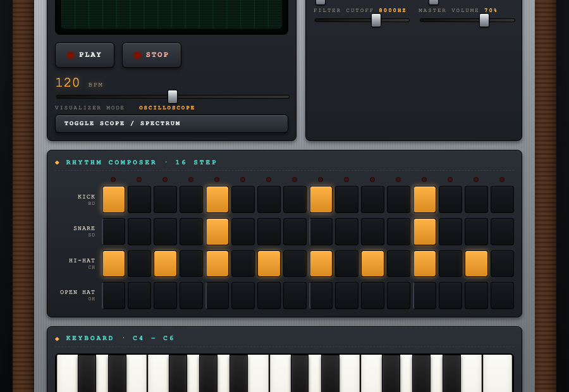Image resolution: width=569 pixels, height=392 pixels.
Task: Play the C#4 black key
Action: 87,372
